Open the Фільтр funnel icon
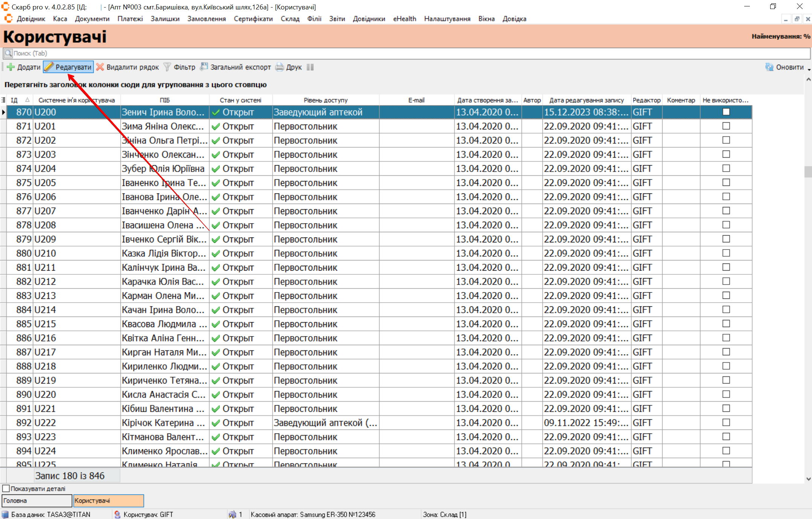Image resolution: width=812 pixels, height=519 pixels. (167, 67)
